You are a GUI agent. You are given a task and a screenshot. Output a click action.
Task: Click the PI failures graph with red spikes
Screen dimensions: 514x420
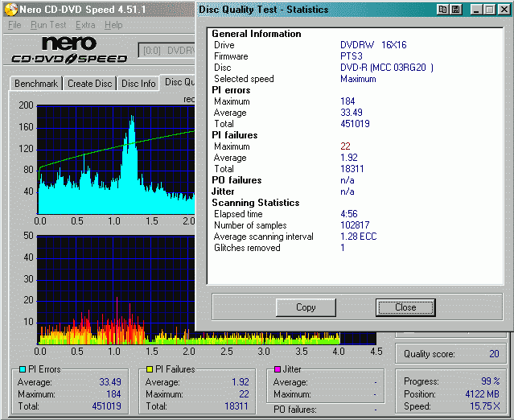point(116,290)
